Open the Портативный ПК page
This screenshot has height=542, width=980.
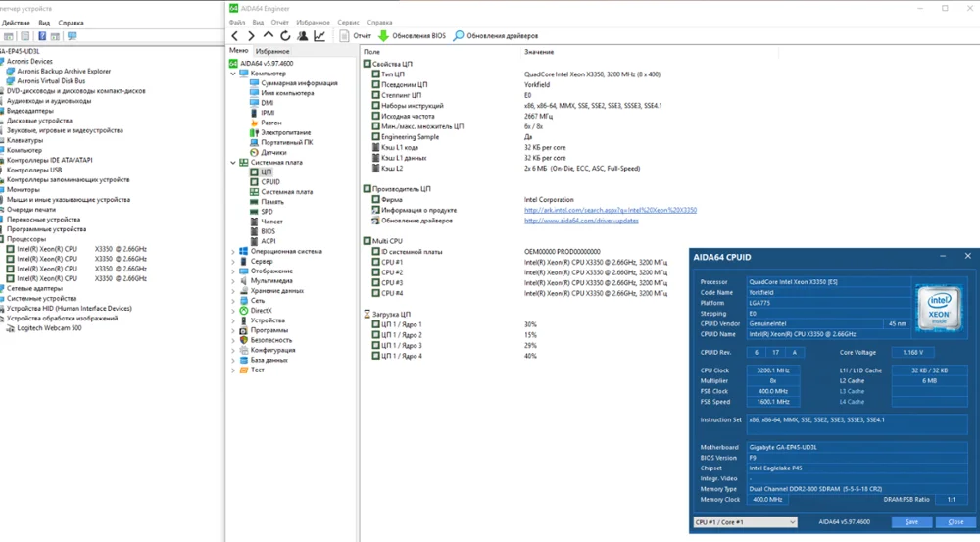287,142
